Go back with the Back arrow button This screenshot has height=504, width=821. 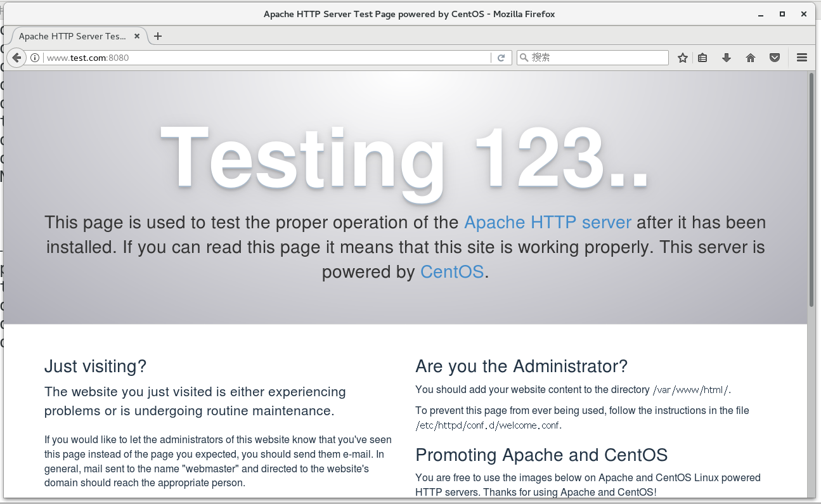click(x=17, y=58)
